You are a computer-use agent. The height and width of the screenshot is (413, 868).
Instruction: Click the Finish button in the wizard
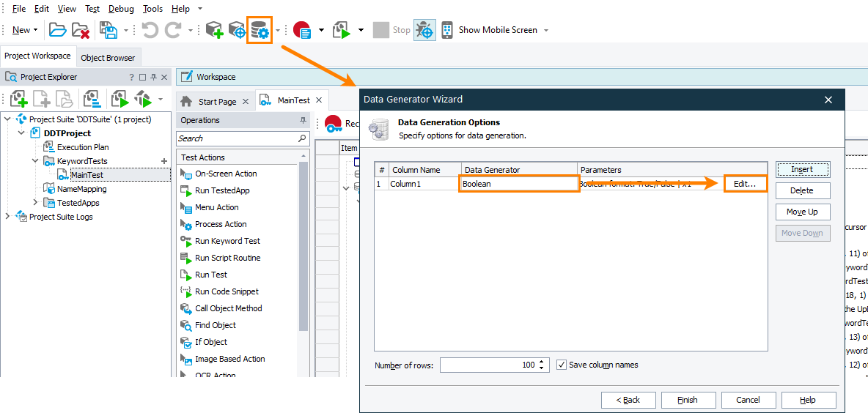687,400
